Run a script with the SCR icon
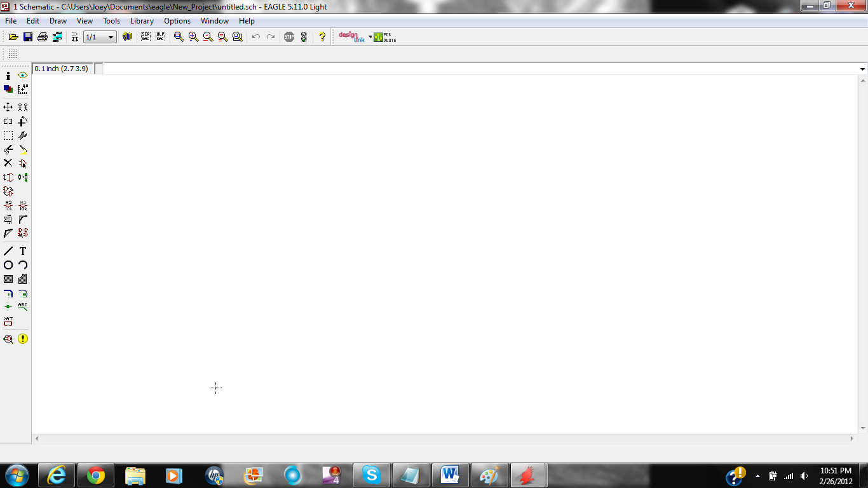Image resolution: width=868 pixels, height=488 pixels. pyautogui.click(x=146, y=37)
